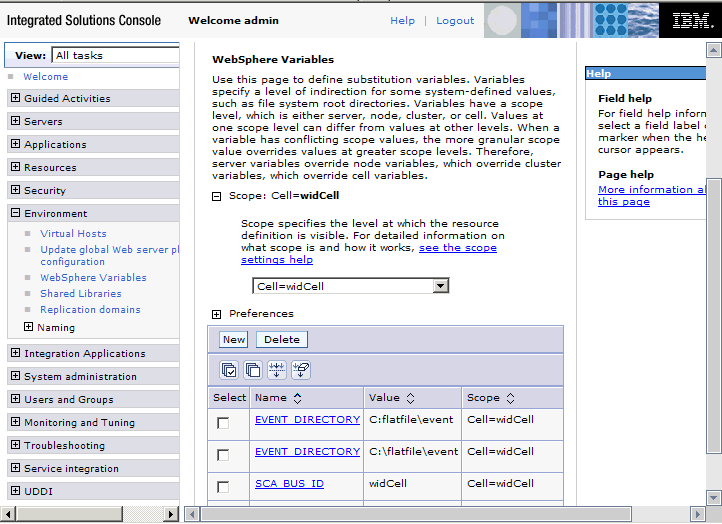
Task: Expand Guided Activities in navigation
Action: (x=16, y=98)
